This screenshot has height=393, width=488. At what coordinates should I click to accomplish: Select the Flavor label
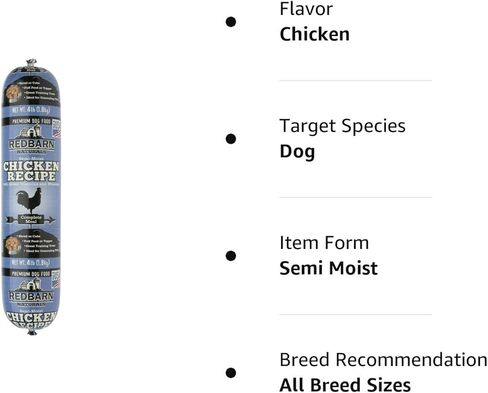pyautogui.click(x=306, y=9)
